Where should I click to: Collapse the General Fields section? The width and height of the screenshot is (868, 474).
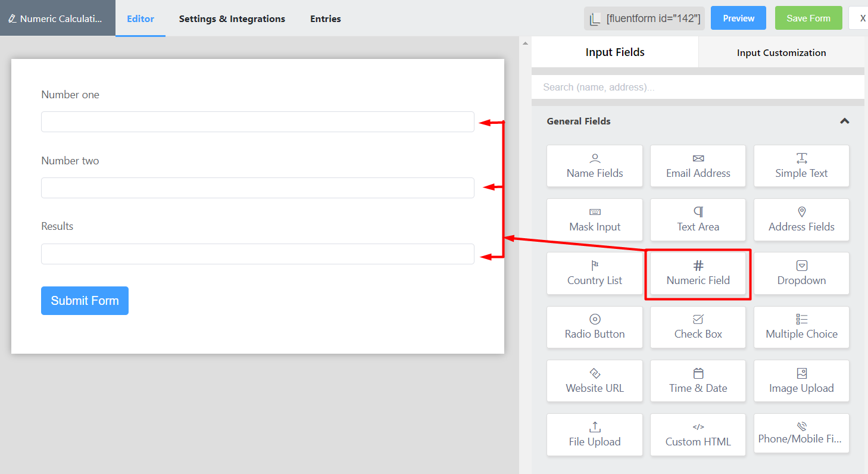pos(844,121)
